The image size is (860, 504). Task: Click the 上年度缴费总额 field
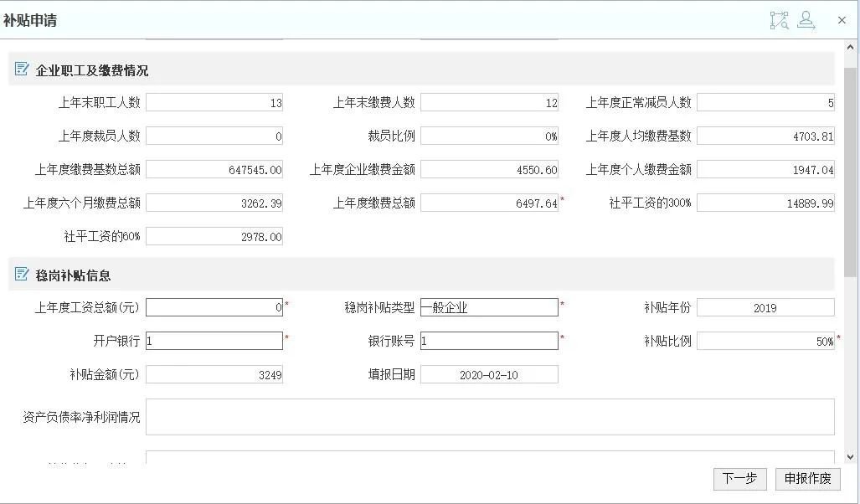pos(489,203)
